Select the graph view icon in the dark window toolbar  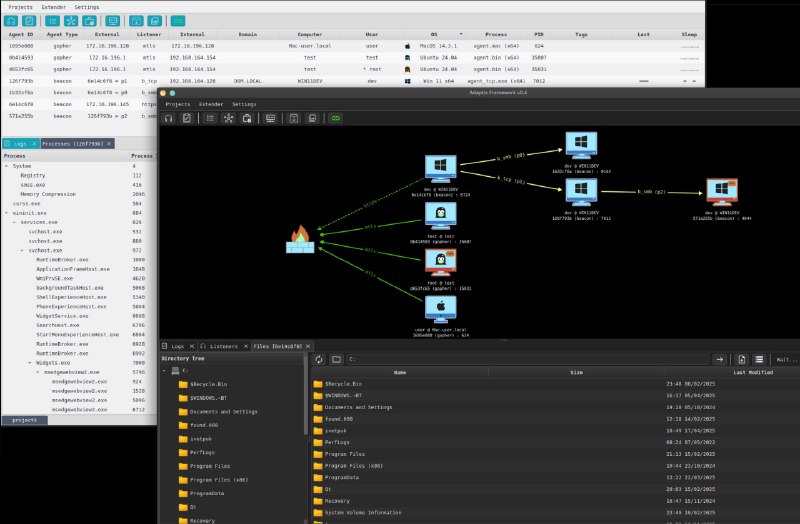point(229,118)
